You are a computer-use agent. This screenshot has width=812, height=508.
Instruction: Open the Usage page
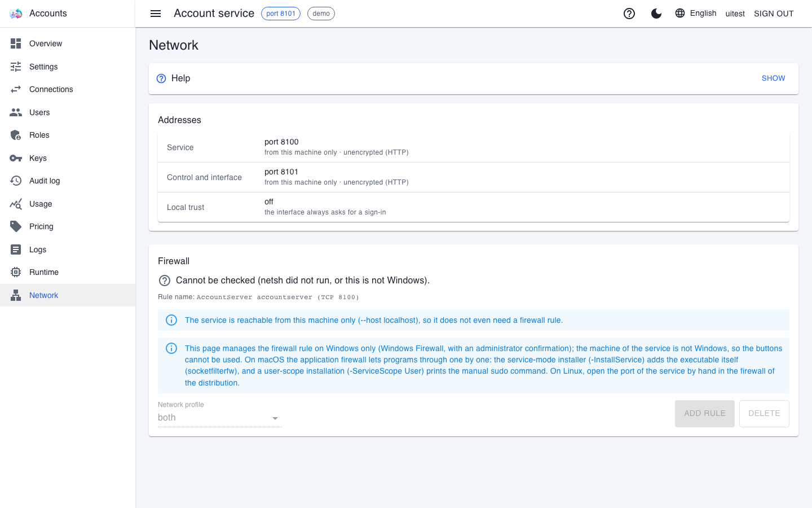[68, 204]
